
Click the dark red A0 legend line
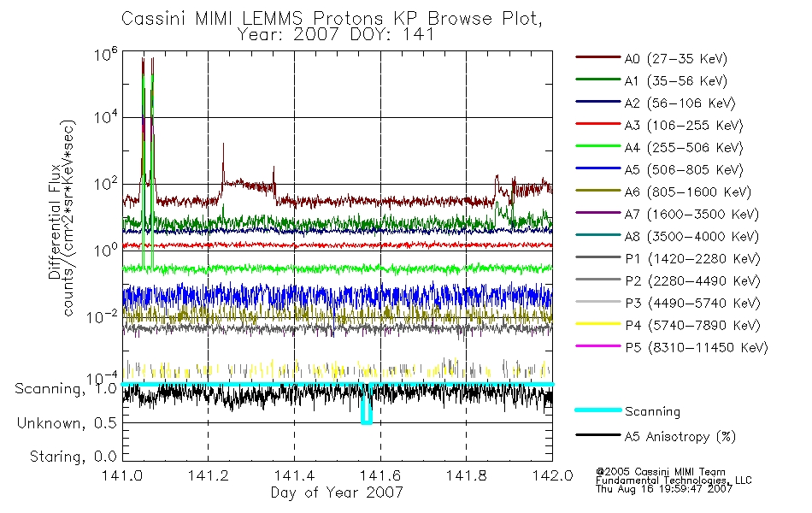coord(597,57)
